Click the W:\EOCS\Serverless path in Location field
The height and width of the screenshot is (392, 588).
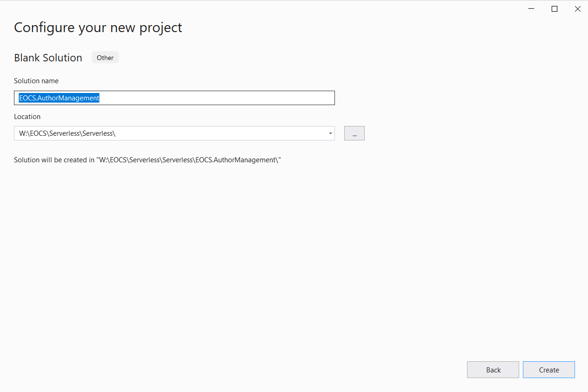click(x=67, y=133)
